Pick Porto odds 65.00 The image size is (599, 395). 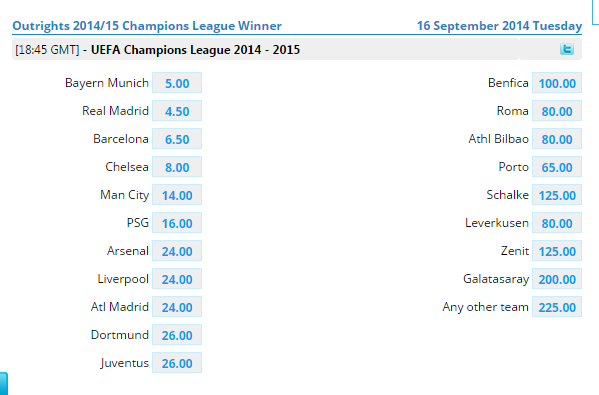coord(557,167)
